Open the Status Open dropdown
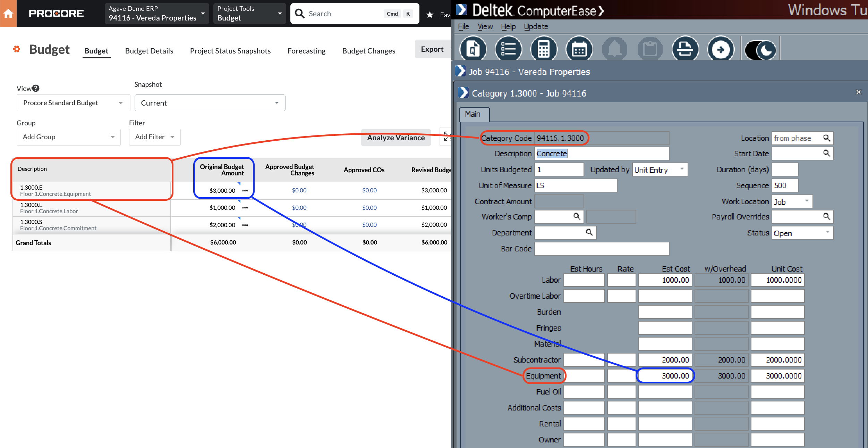This screenshot has width=868, height=448. coord(802,233)
